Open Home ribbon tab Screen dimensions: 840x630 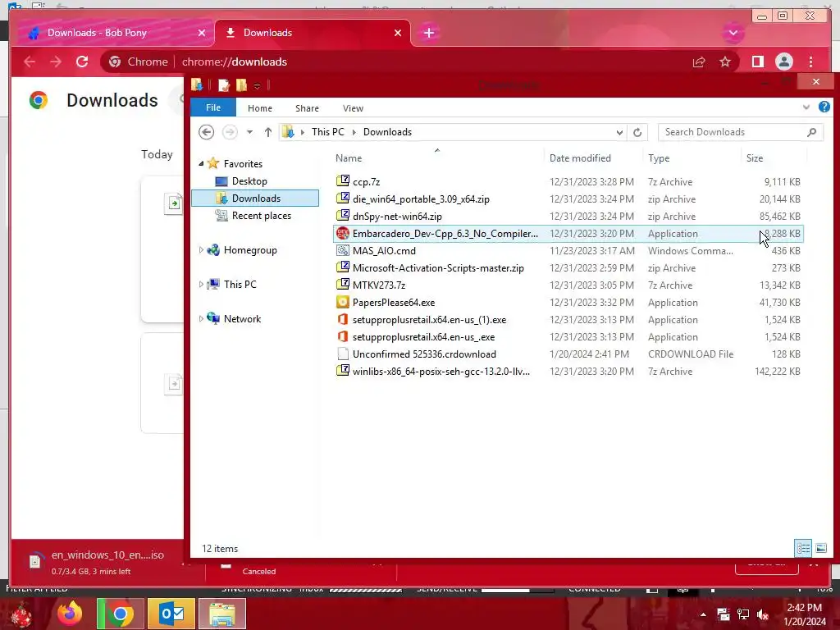(x=260, y=108)
